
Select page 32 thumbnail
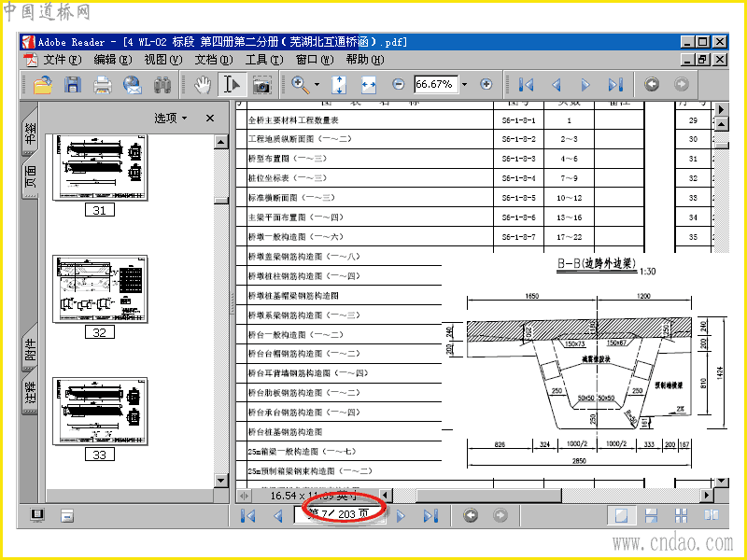(x=100, y=289)
